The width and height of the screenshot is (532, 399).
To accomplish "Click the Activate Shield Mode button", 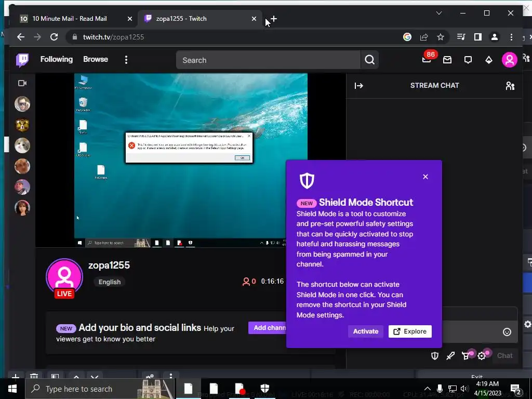I will 365,331.
